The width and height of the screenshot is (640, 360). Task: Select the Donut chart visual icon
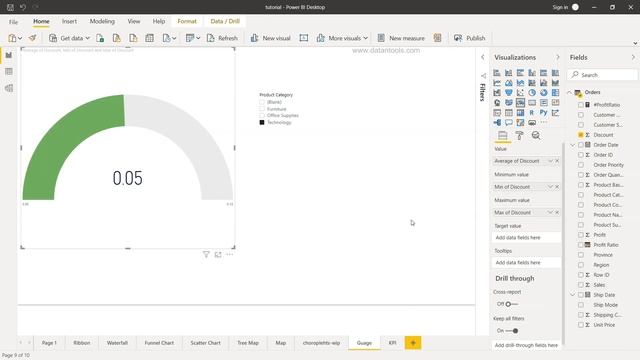click(x=543, y=93)
